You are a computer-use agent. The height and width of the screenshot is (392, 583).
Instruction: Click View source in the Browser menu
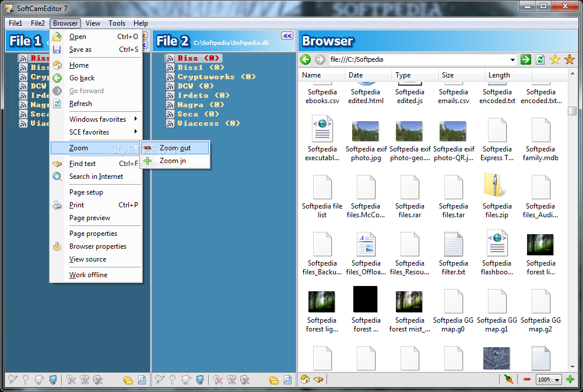(96, 259)
